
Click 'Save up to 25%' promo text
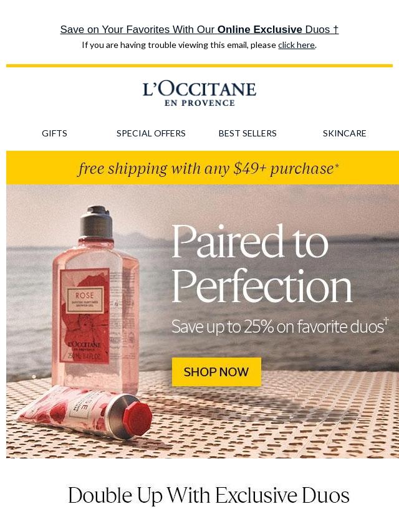click(279, 326)
